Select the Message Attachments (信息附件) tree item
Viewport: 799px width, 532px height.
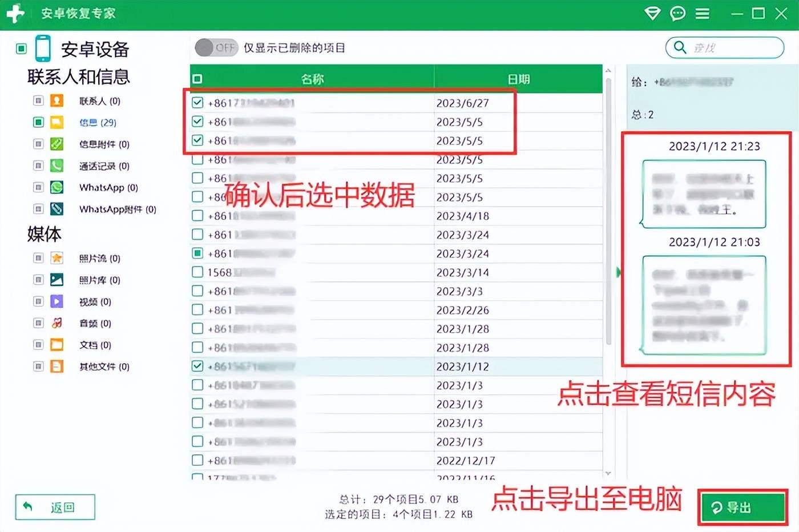[x=104, y=144]
